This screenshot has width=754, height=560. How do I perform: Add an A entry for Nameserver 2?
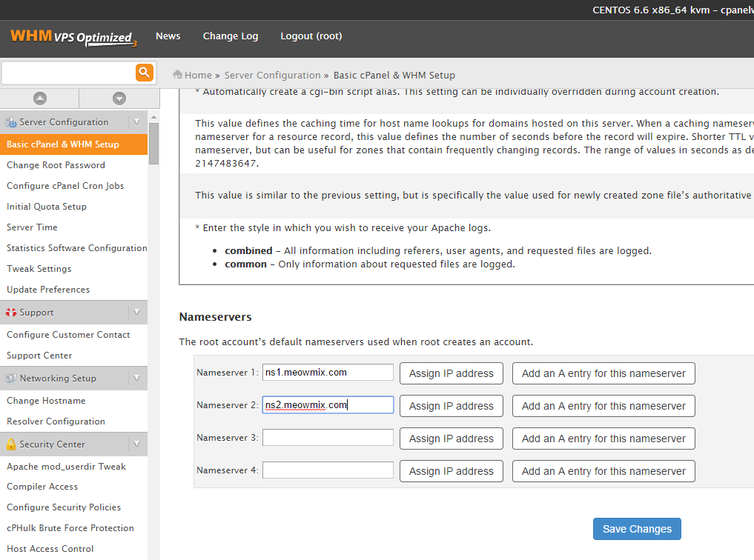pos(603,406)
